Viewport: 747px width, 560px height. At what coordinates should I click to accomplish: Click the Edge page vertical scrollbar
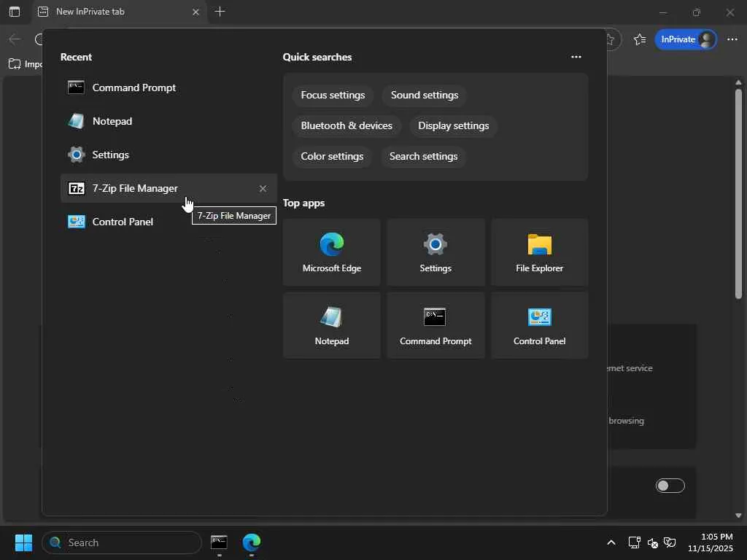[x=738, y=194]
